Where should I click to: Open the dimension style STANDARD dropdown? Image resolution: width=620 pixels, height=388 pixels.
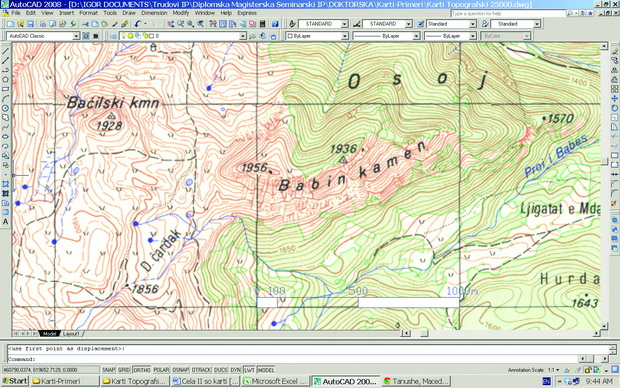(408, 24)
